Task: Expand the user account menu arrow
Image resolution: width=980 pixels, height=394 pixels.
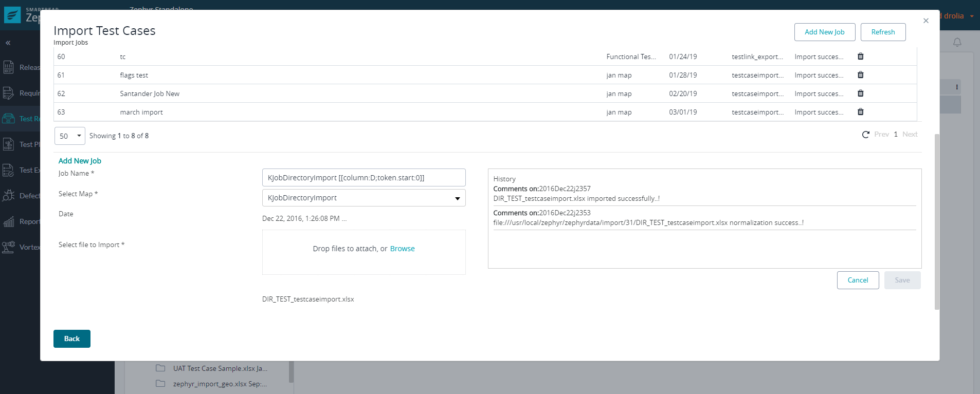Action: pyautogui.click(x=972, y=16)
